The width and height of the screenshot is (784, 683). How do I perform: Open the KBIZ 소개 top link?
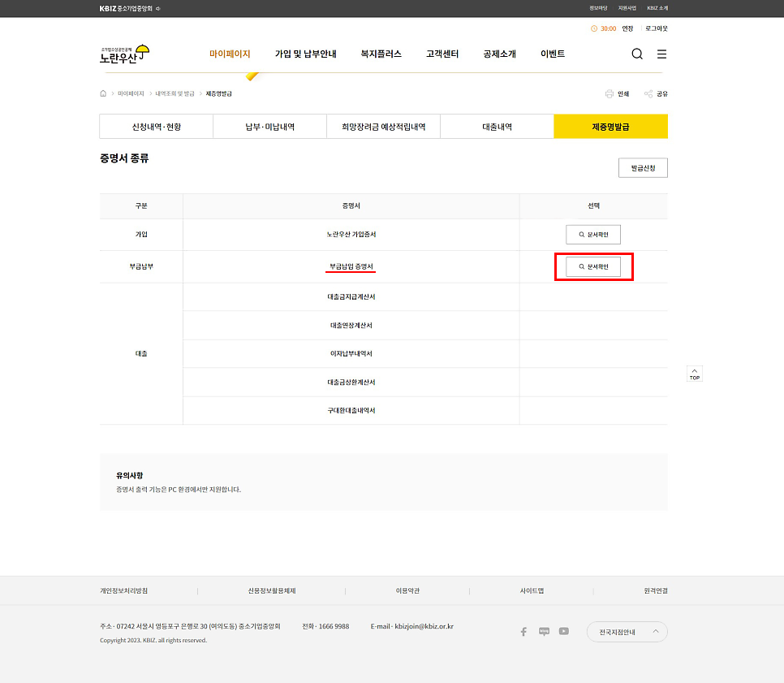tap(657, 8)
